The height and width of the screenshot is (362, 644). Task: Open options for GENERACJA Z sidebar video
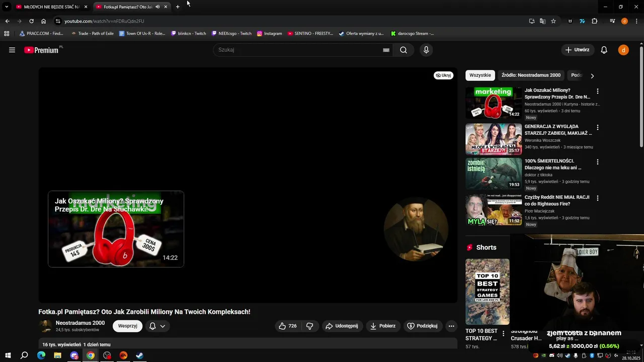point(598,128)
